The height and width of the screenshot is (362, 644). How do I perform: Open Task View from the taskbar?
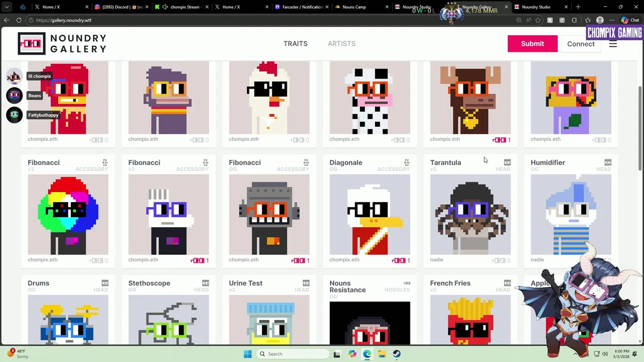337,354
